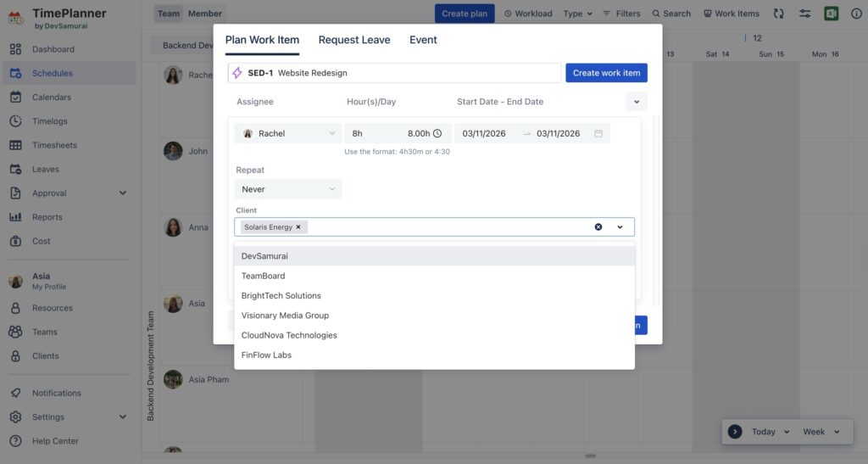Select Visionary Media Group client

click(435, 316)
